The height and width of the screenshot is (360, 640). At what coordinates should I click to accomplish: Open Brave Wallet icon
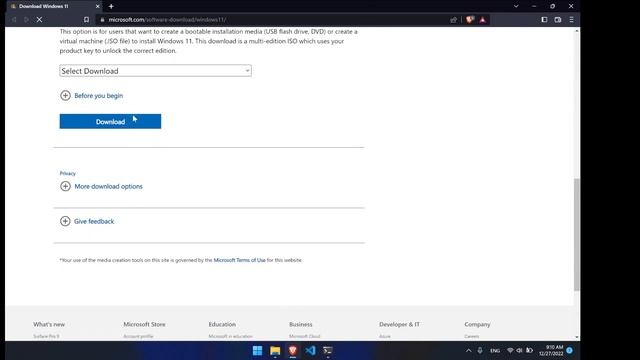pyautogui.click(x=558, y=20)
